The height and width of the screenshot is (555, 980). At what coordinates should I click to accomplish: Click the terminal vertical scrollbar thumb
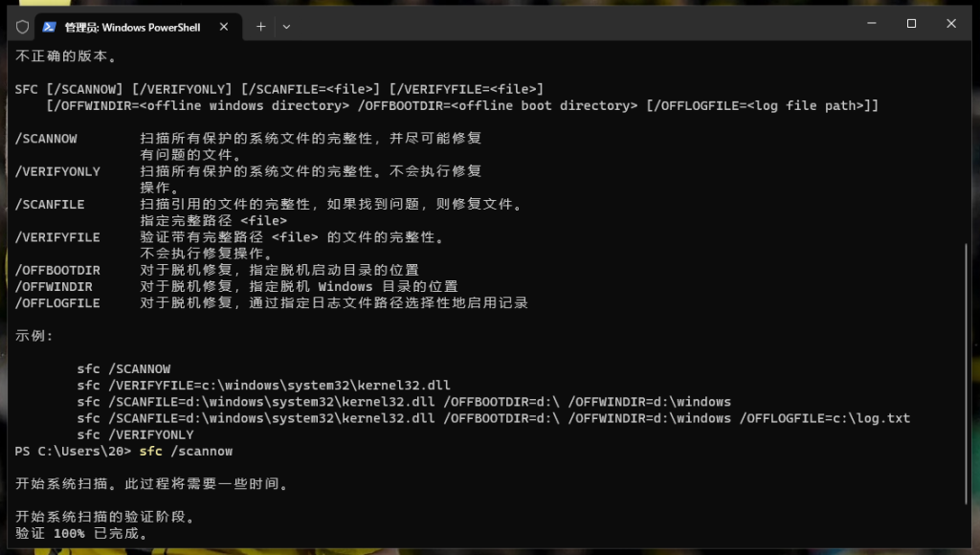coord(967,374)
